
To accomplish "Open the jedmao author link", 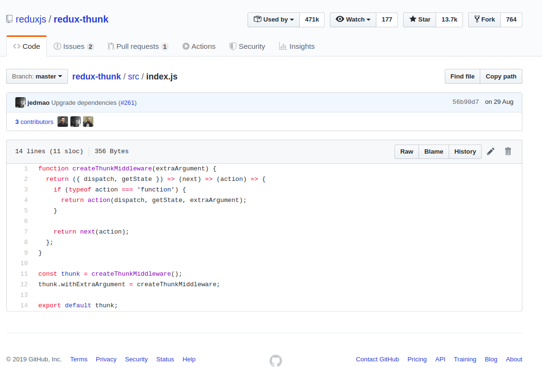I will 38,102.
